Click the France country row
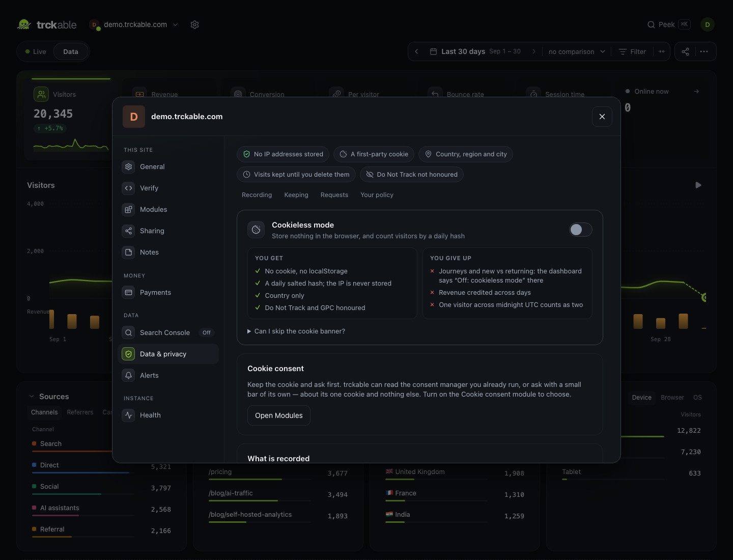 (x=455, y=494)
